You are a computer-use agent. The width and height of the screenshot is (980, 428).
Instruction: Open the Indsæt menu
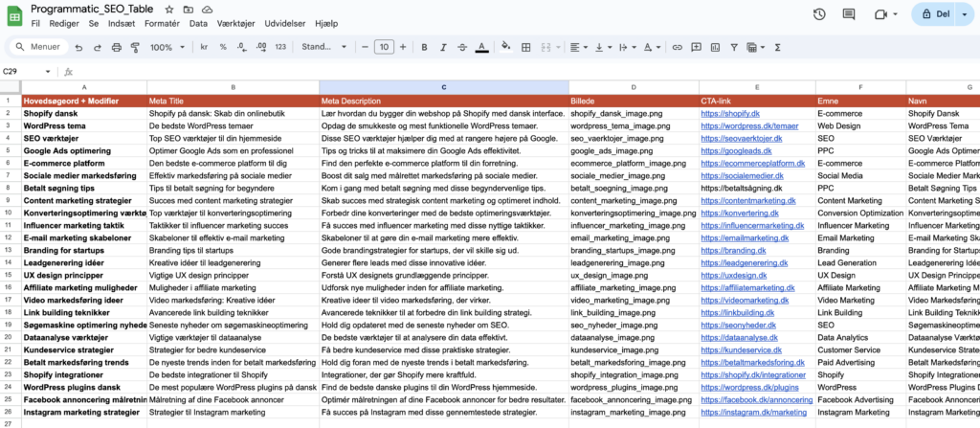(122, 24)
